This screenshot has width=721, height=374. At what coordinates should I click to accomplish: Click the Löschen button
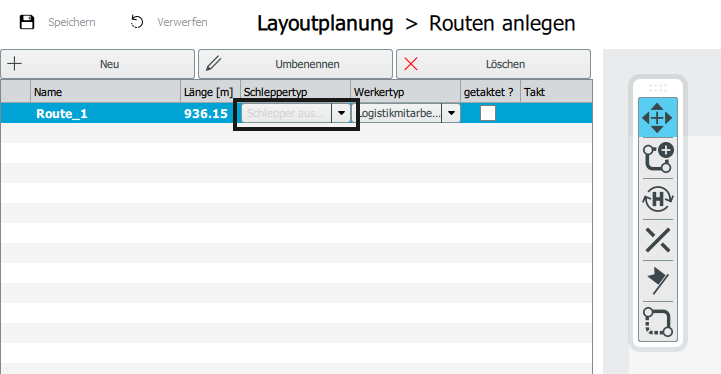pyautogui.click(x=493, y=64)
